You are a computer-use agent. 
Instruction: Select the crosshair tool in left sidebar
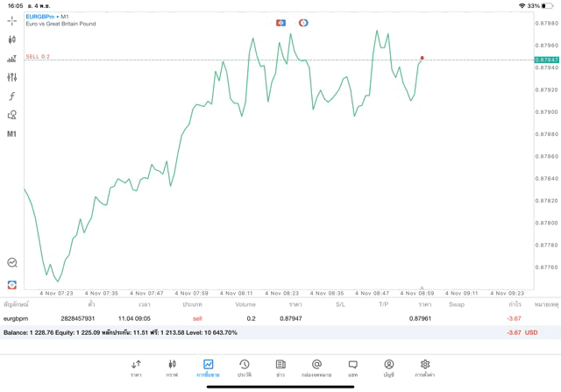click(11, 20)
